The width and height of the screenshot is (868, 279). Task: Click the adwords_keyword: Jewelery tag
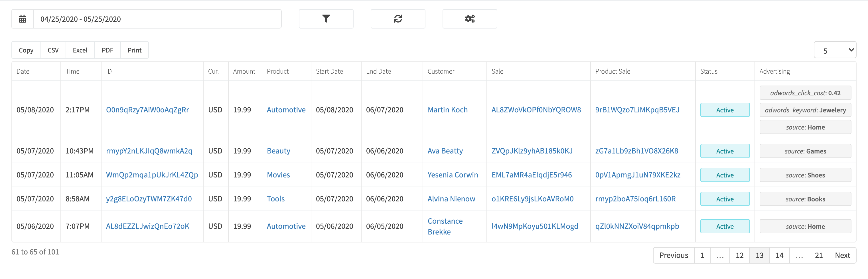[x=805, y=110]
